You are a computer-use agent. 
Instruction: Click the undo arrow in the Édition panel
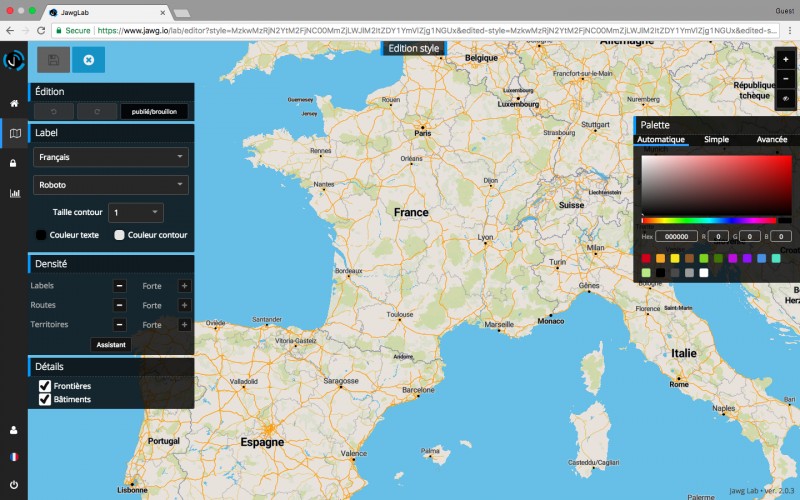54,111
